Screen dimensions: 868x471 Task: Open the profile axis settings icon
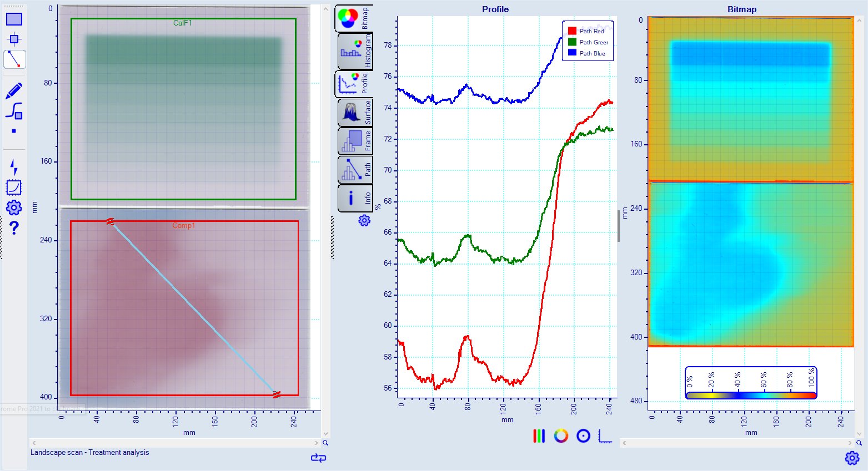click(x=605, y=436)
